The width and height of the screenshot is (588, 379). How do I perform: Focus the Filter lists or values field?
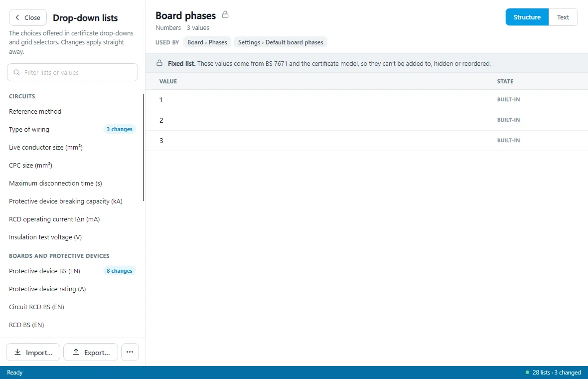72,72
